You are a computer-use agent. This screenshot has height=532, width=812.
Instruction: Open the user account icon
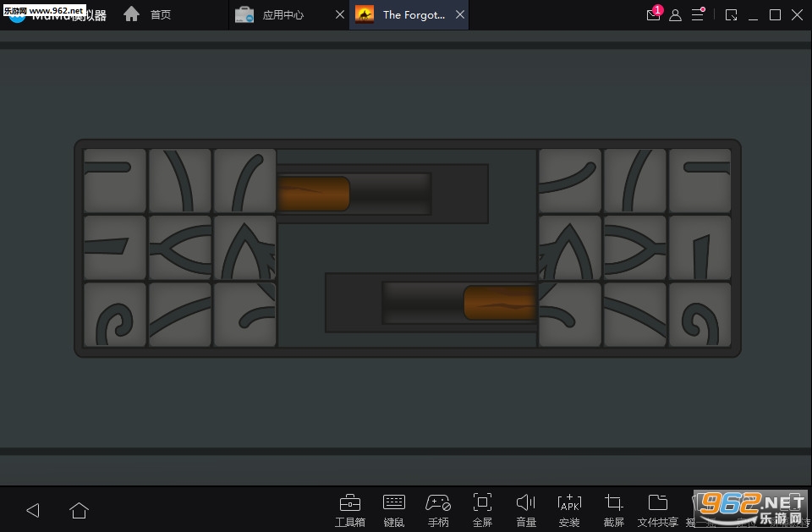tap(675, 15)
